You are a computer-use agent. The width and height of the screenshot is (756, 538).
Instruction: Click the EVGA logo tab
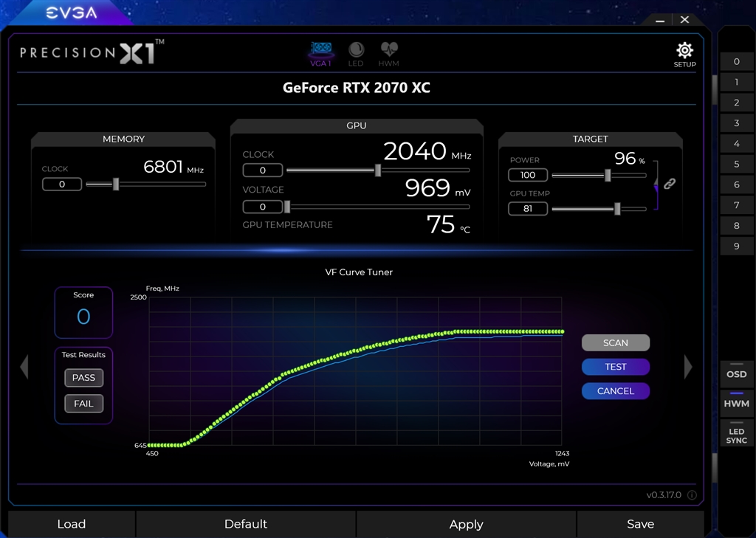(72, 13)
